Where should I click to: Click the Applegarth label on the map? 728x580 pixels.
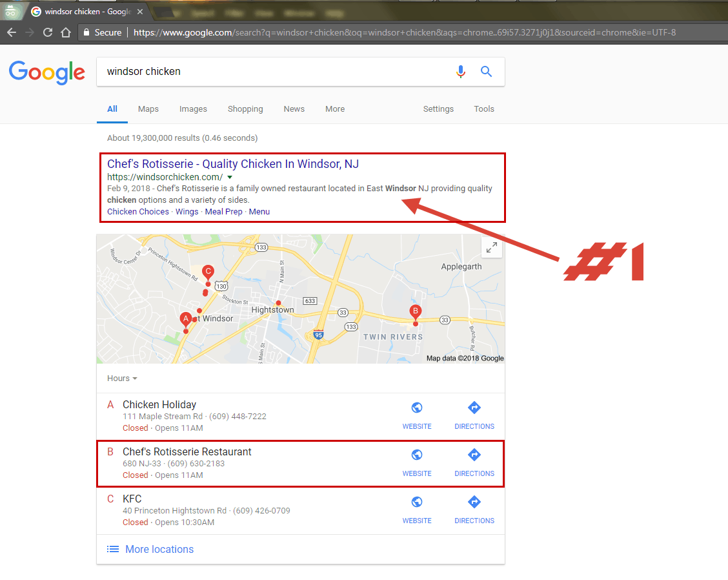click(461, 267)
